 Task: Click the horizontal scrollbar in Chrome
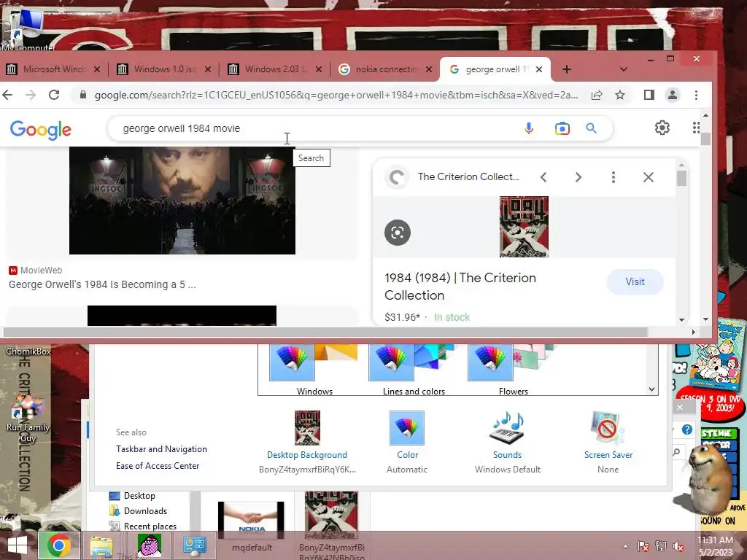pos(325,332)
